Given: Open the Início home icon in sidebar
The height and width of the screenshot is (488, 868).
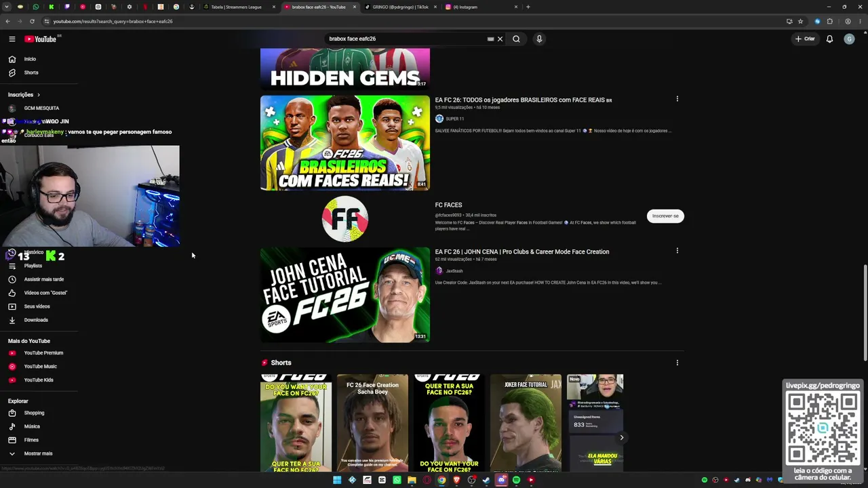Looking at the screenshot, I should [12, 59].
